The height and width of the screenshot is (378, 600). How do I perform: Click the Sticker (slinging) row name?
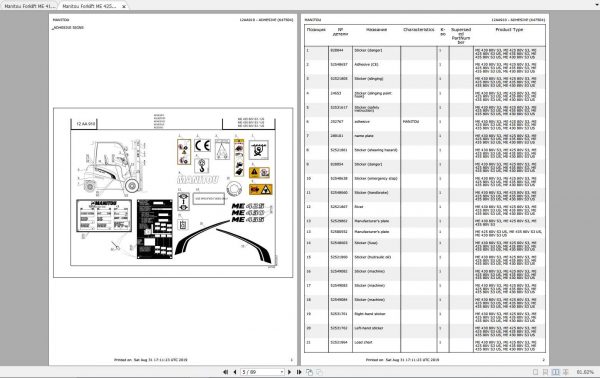tap(368, 78)
